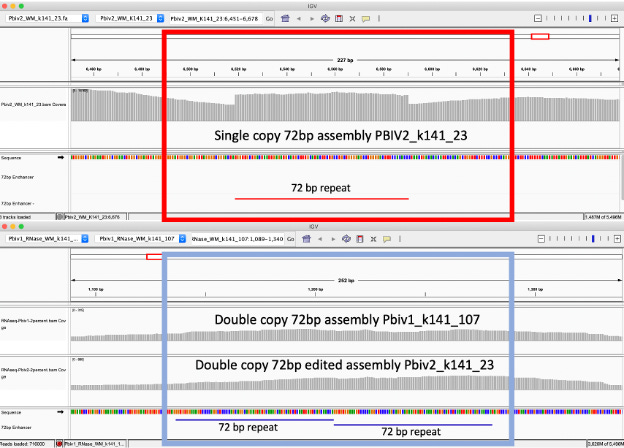The height and width of the screenshot is (448, 624).
Task: Open chromosome dropdown Pbiv1_RNase_WM_k141_107
Action: (x=140, y=239)
